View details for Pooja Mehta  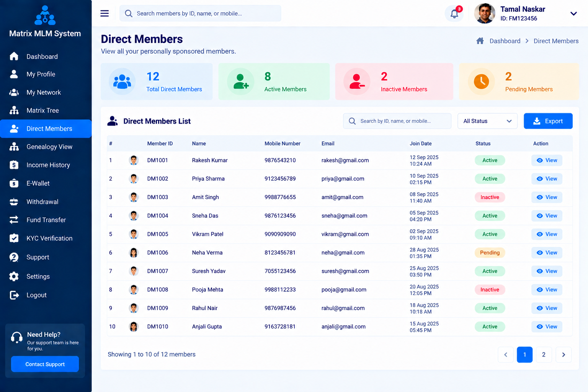coord(547,290)
